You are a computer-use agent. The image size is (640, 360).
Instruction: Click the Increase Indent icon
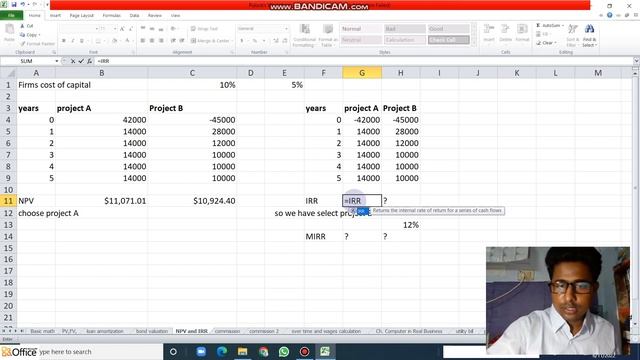coord(182,41)
